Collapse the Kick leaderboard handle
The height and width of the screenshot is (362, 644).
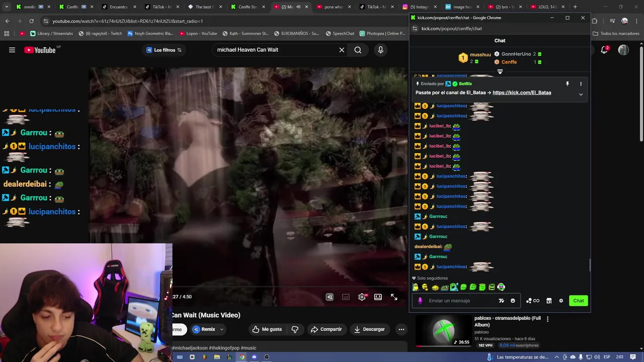[x=500, y=72]
